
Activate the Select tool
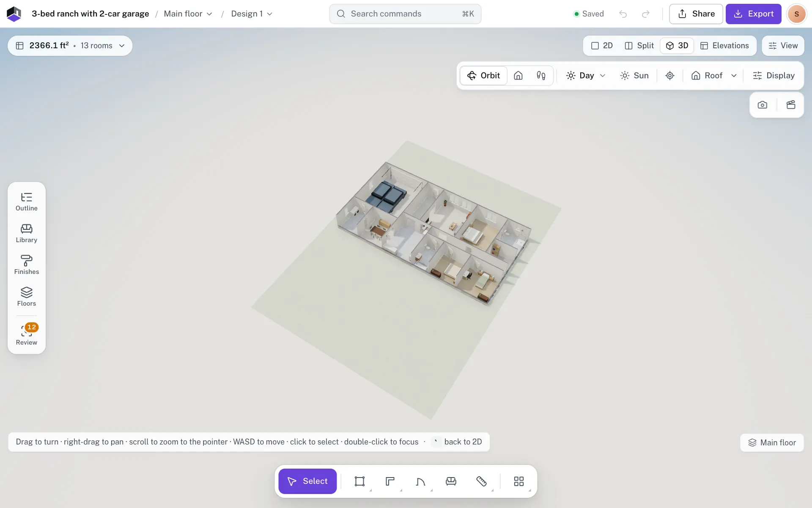click(307, 481)
